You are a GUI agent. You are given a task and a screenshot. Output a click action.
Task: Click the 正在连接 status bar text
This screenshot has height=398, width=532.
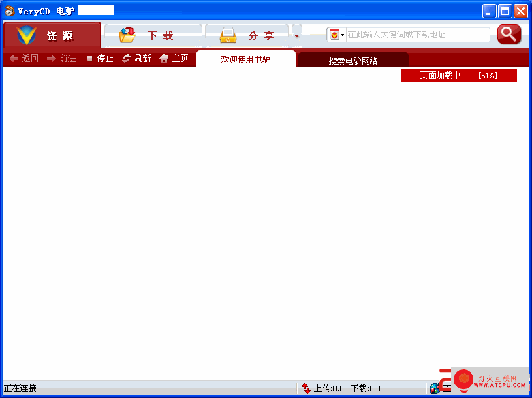pos(20,388)
